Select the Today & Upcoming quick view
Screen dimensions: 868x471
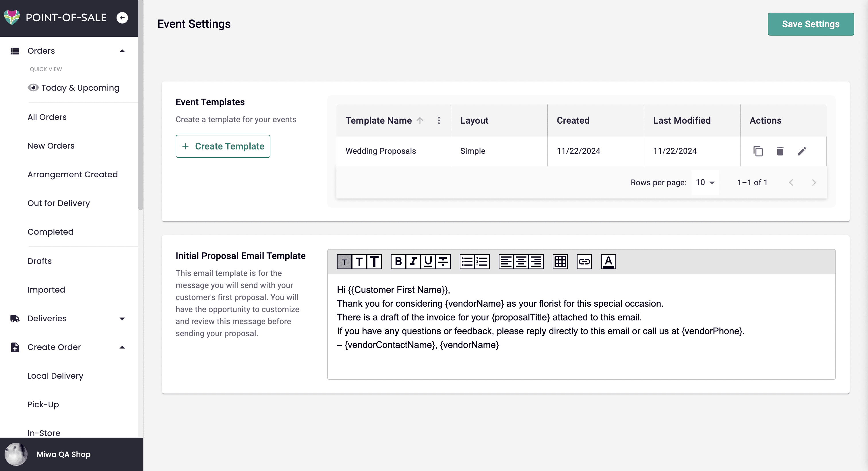click(80, 87)
